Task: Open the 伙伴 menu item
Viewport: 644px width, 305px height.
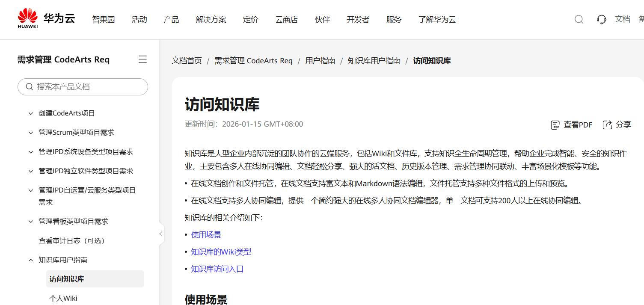Action: (322, 19)
